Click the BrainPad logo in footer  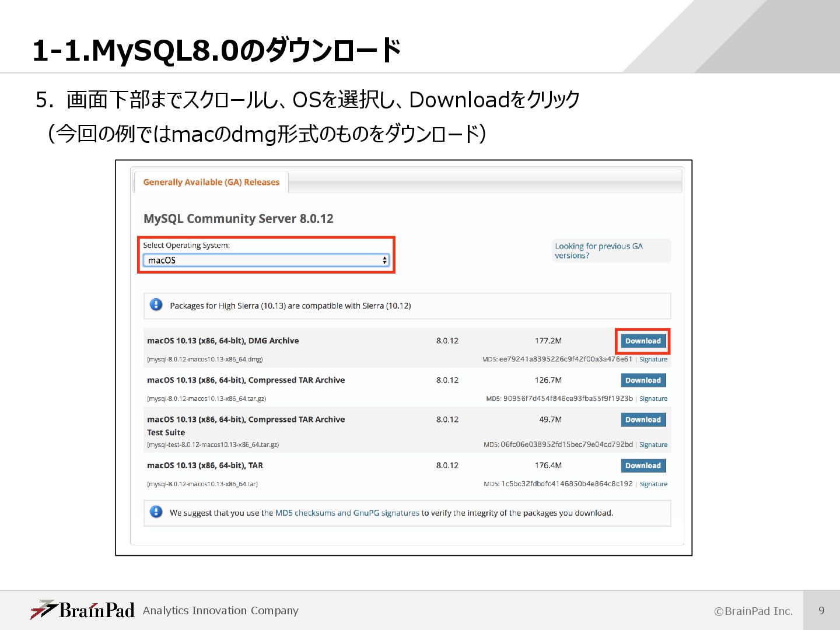point(83,610)
